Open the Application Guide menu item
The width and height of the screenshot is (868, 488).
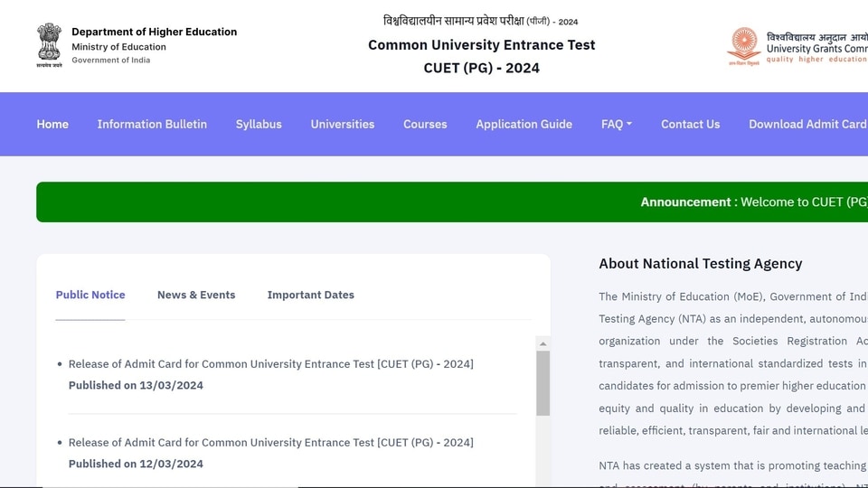point(524,125)
